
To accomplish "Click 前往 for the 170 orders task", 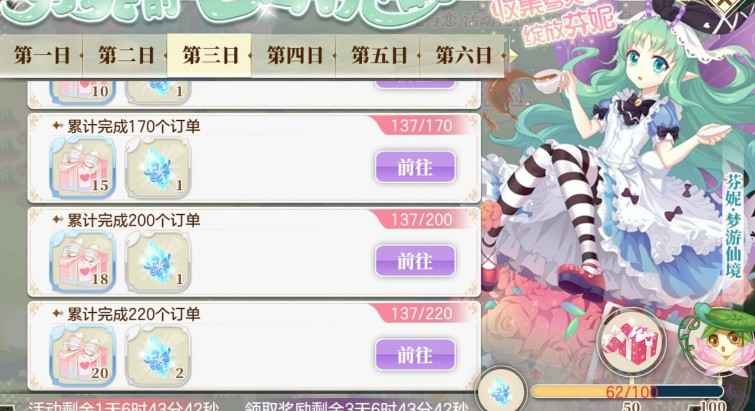I will click(x=415, y=167).
